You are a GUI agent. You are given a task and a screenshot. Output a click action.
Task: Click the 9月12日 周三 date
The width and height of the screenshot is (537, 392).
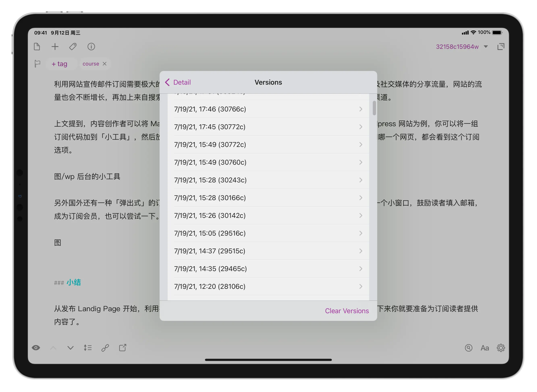click(66, 33)
